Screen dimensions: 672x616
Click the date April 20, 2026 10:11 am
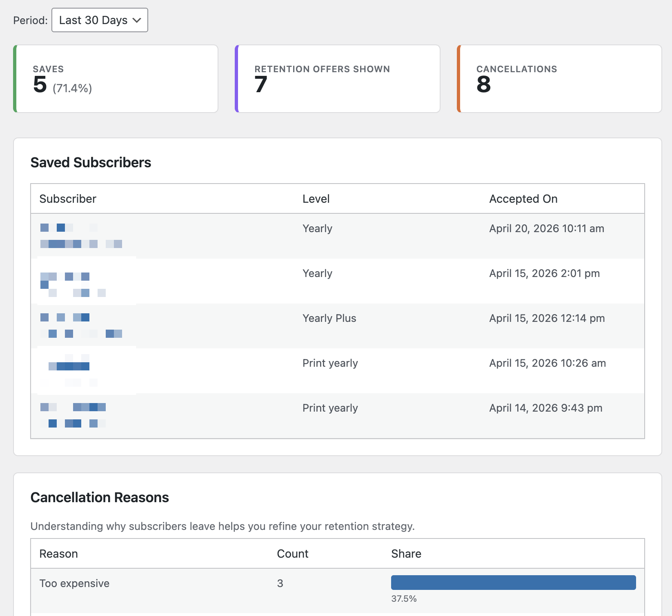547,228
